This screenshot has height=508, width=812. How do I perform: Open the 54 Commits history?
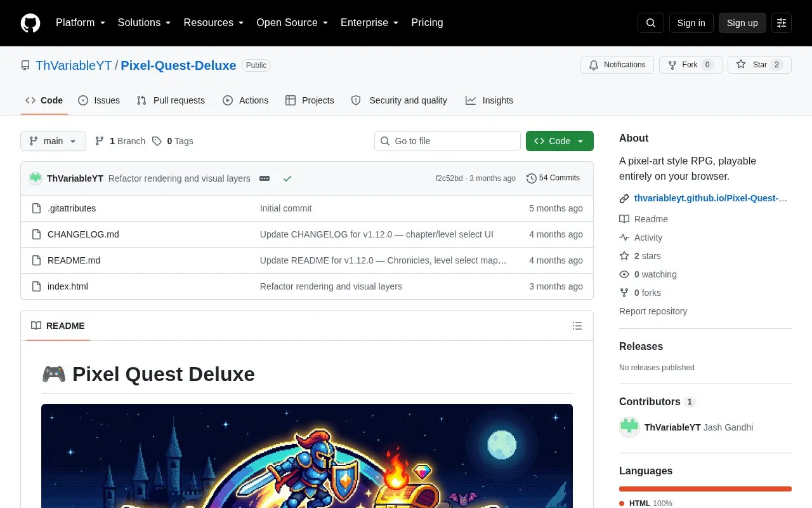pyautogui.click(x=553, y=178)
